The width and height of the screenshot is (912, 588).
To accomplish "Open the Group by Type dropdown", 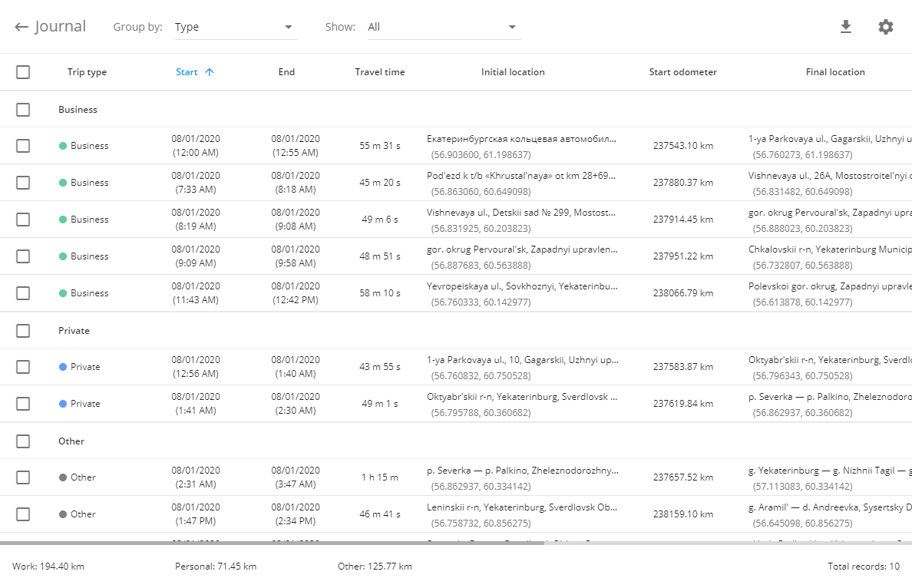I will [x=236, y=28].
